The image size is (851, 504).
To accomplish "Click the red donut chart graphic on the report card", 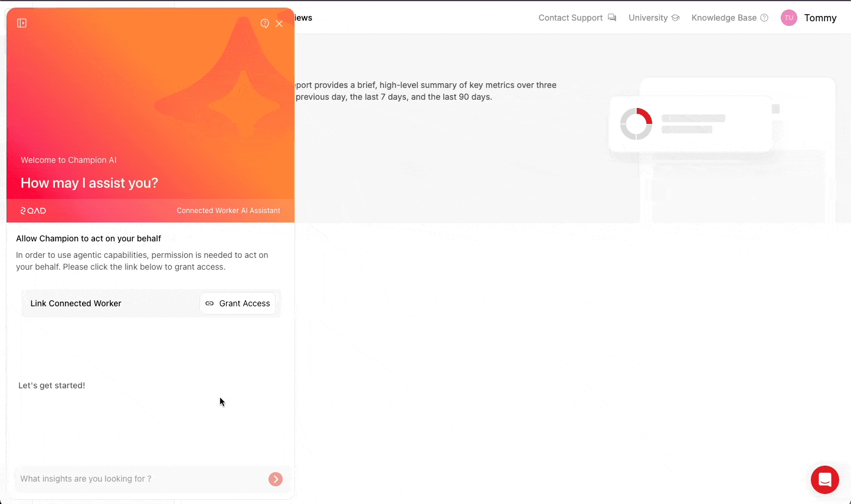I will coord(636,123).
